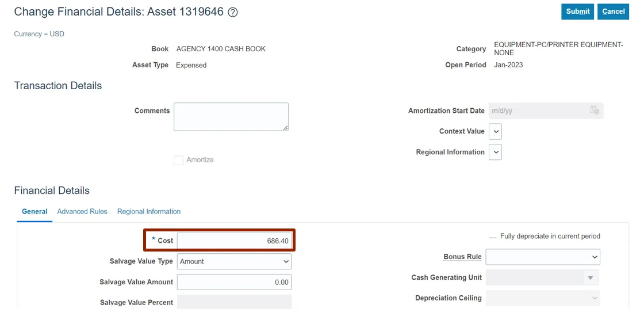This screenshot has height=320, width=644.
Task: Open the help icon beside the page title
Action: [x=233, y=12]
